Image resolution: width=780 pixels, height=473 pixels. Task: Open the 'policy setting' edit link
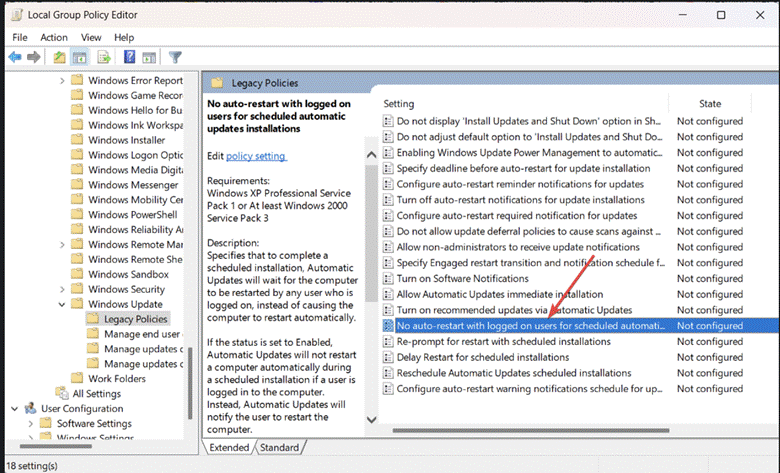click(x=256, y=156)
